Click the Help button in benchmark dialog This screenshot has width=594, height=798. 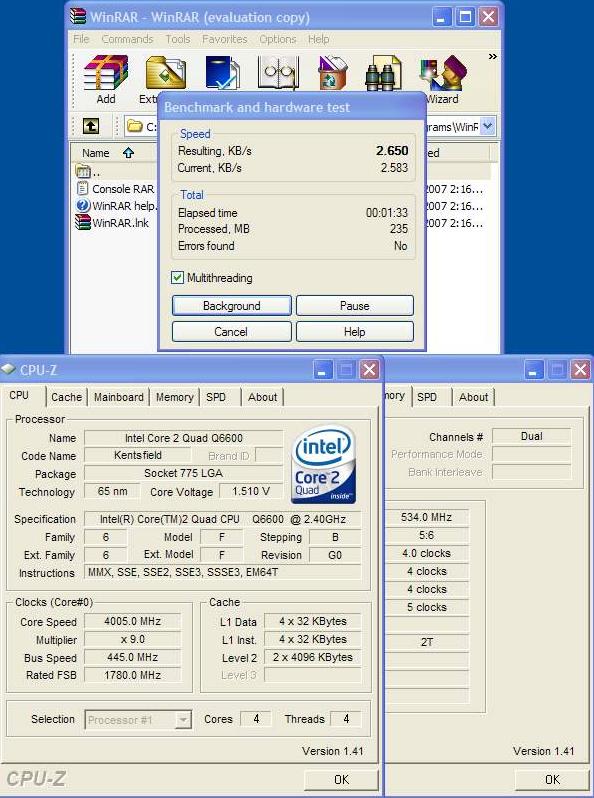click(x=355, y=332)
